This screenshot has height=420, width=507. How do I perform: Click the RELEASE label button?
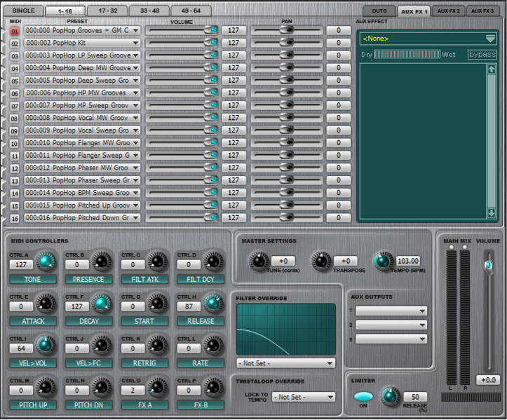201,321
